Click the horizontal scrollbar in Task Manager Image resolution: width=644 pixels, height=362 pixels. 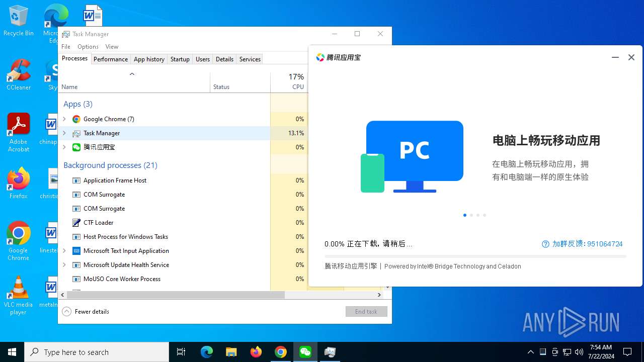tap(176, 295)
